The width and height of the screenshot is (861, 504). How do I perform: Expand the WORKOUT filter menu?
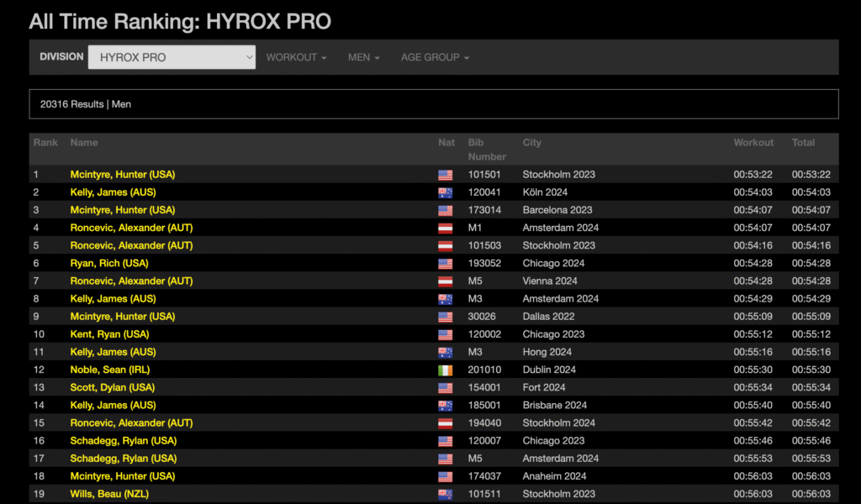[x=296, y=57]
